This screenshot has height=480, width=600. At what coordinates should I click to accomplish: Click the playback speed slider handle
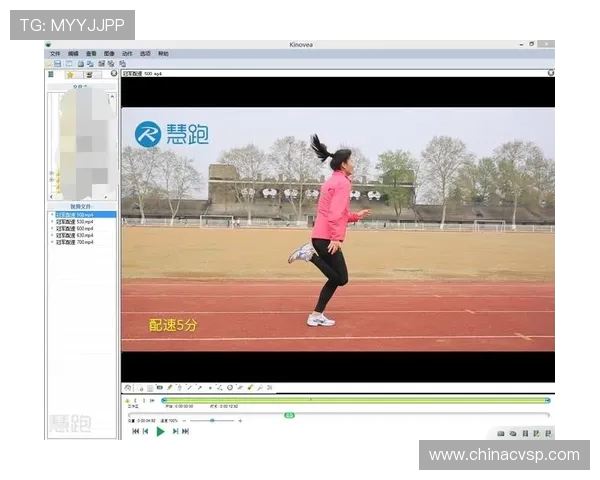tap(212, 421)
